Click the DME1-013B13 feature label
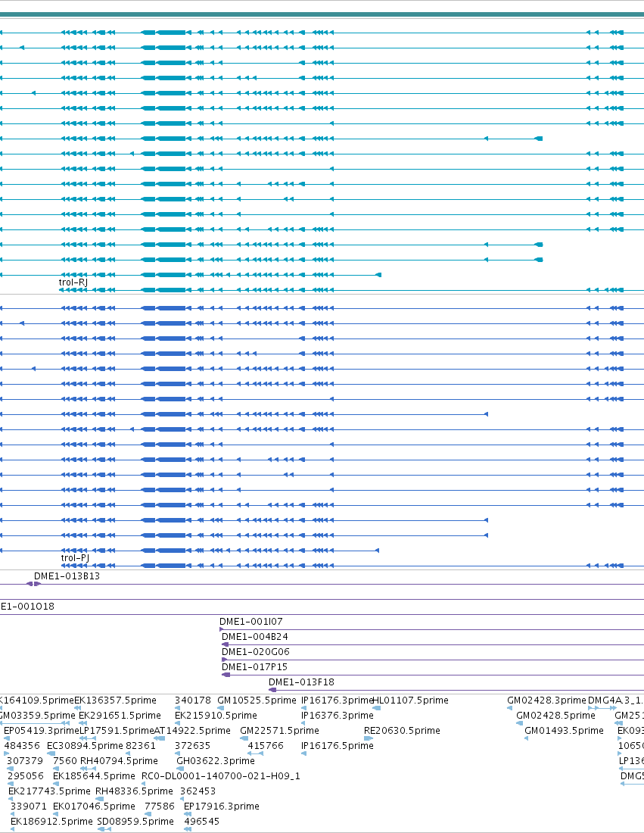This screenshot has height=833, width=644. 67,576
